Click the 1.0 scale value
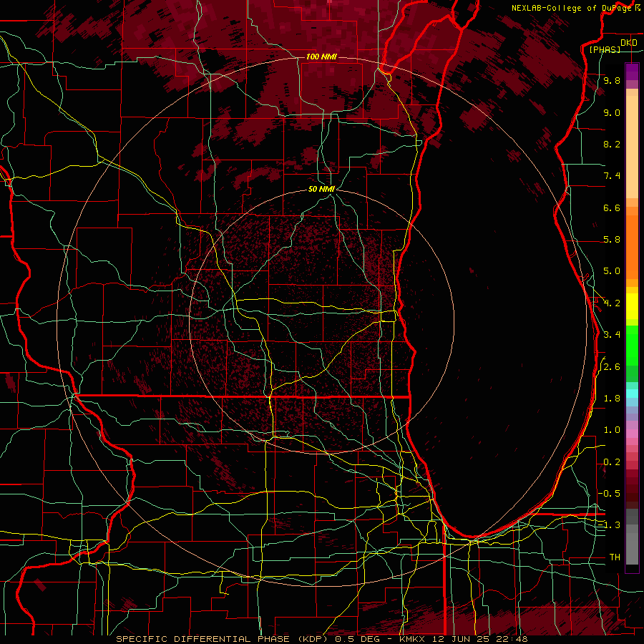The width and height of the screenshot is (644, 644). (612, 430)
